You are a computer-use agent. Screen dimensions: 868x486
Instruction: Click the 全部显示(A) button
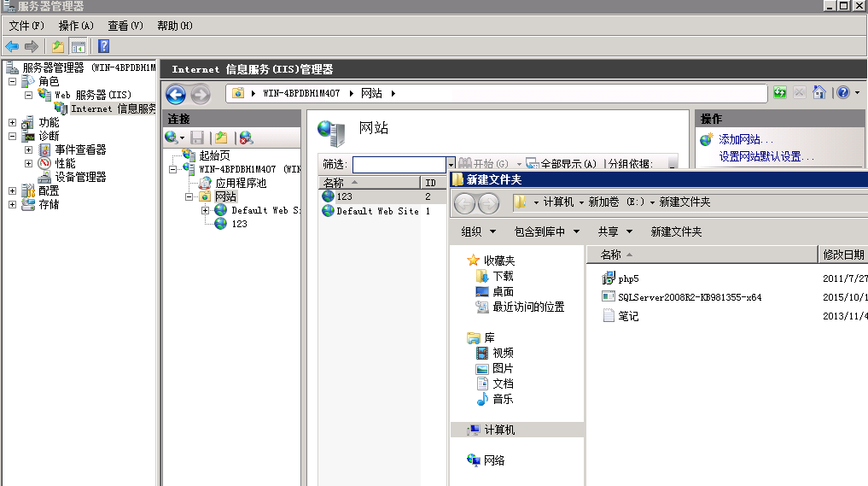click(561, 163)
